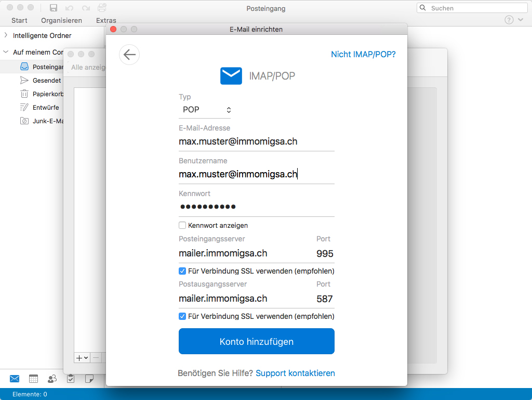Switch to Mail view at bottom
This screenshot has height=400, width=532.
(x=15, y=379)
